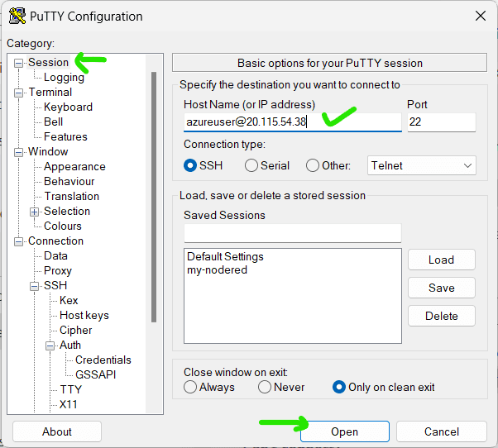Open the Kex settings category
498x448 pixels.
[x=69, y=301]
